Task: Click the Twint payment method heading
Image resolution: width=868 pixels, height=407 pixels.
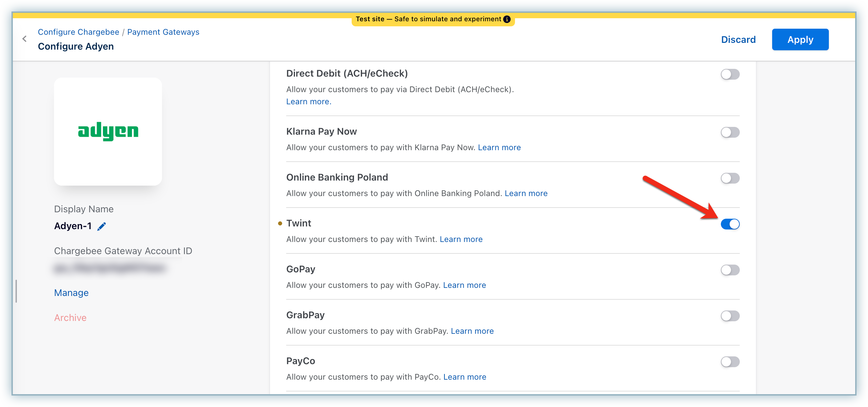Action: [299, 223]
